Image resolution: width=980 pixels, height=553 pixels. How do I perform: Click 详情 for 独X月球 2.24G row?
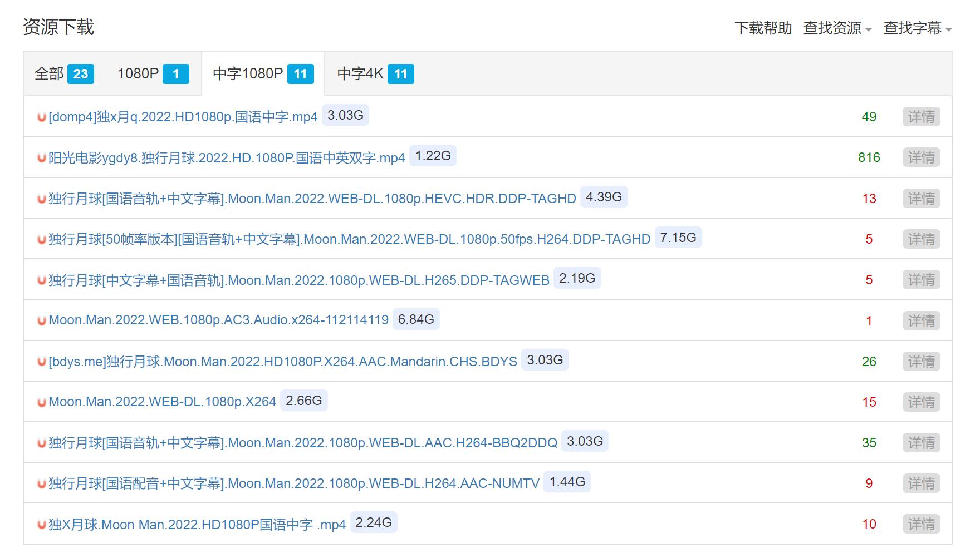point(921,524)
